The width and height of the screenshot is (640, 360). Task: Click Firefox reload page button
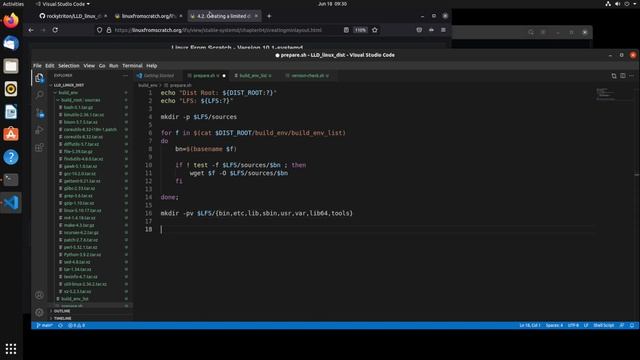[55, 30]
